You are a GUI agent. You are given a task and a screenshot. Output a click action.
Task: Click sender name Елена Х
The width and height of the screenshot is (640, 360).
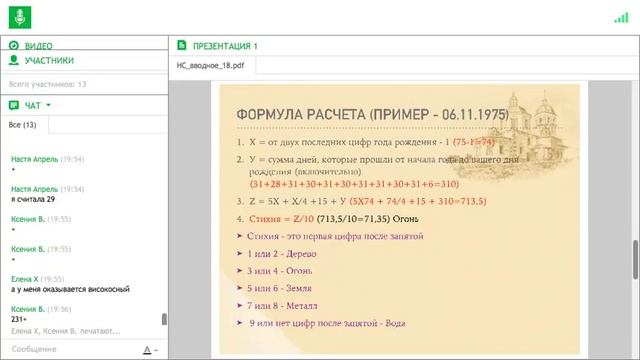[24, 279]
